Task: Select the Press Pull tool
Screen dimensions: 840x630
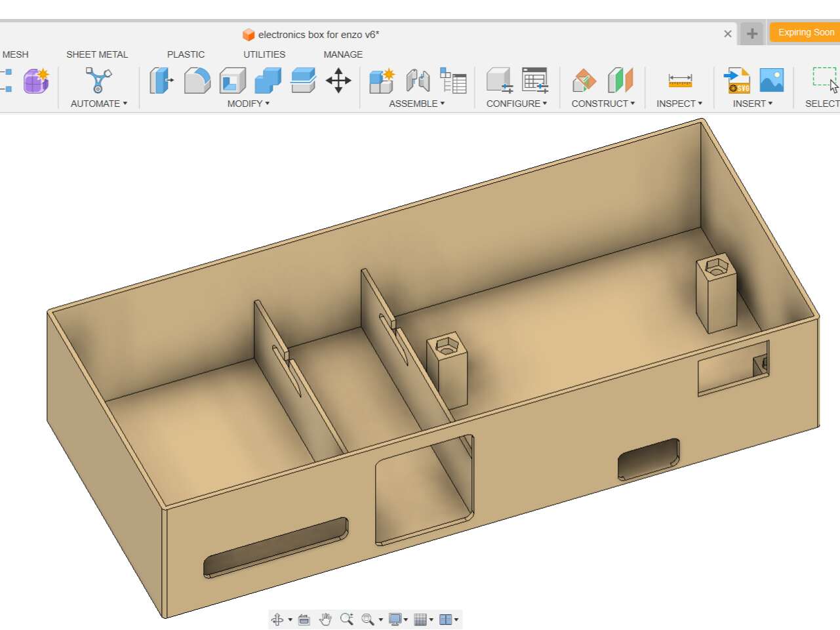Action: (x=161, y=81)
